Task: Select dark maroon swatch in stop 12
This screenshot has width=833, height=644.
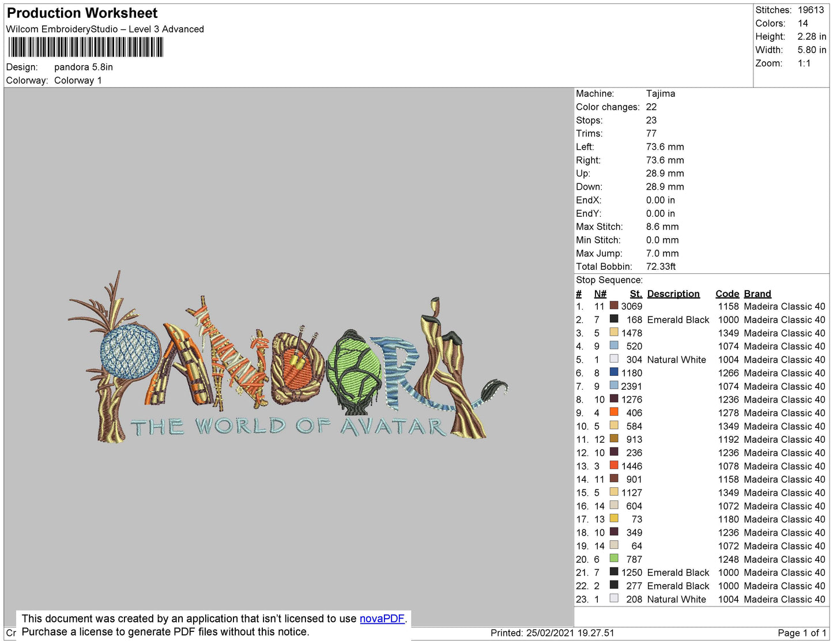Action: pyautogui.click(x=614, y=451)
